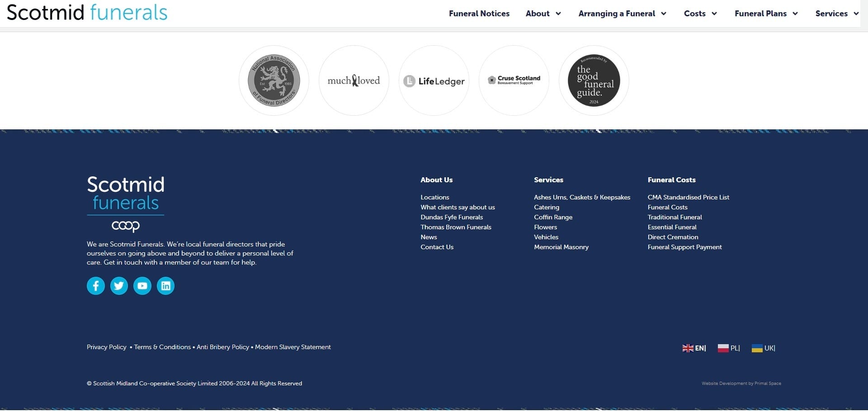This screenshot has height=412, width=868.
Task: Expand the Funeral Plans dropdown
Action: click(x=766, y=14)
